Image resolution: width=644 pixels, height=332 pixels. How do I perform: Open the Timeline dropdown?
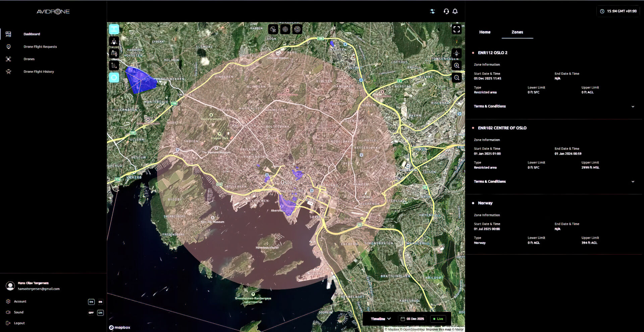(x=381, y=319)
